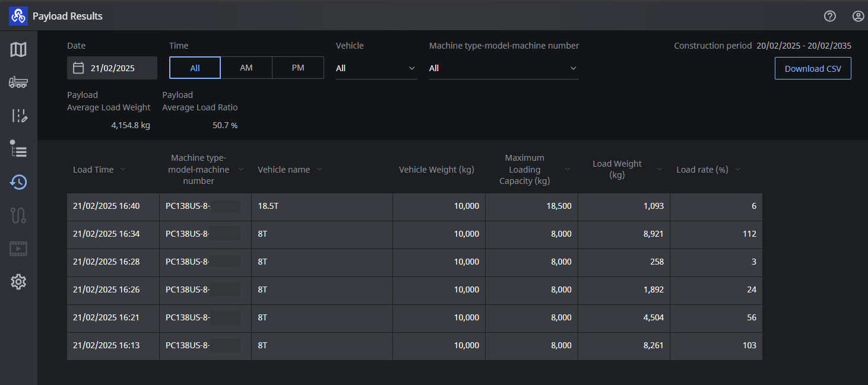Select the row with load time 16:34
868x385 pixels.
(x=414, y=234)
